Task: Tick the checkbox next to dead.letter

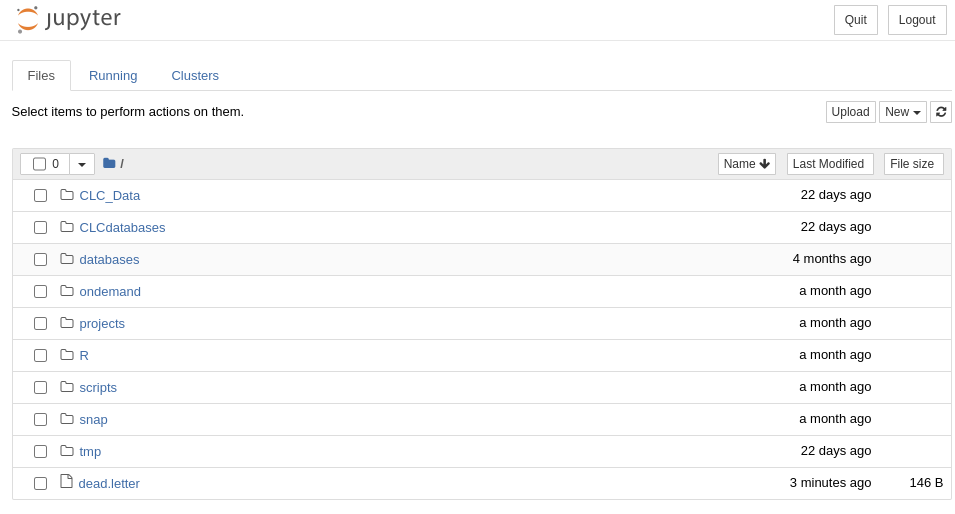Action: [x=40, y=483]
